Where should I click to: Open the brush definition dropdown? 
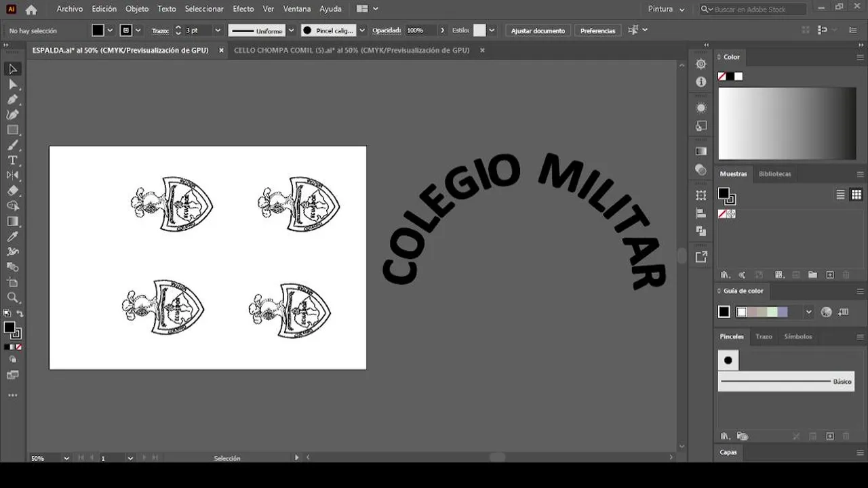tap(361, 30)
